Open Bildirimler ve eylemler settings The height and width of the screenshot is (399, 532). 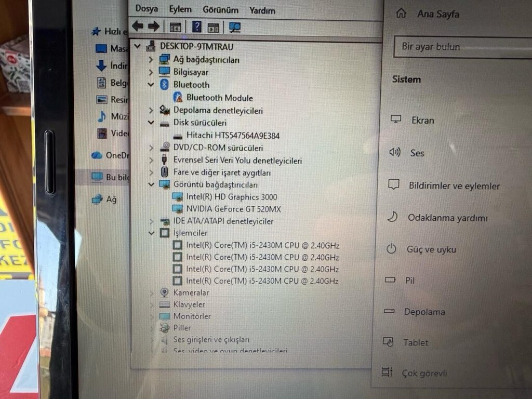pos(454,186)
